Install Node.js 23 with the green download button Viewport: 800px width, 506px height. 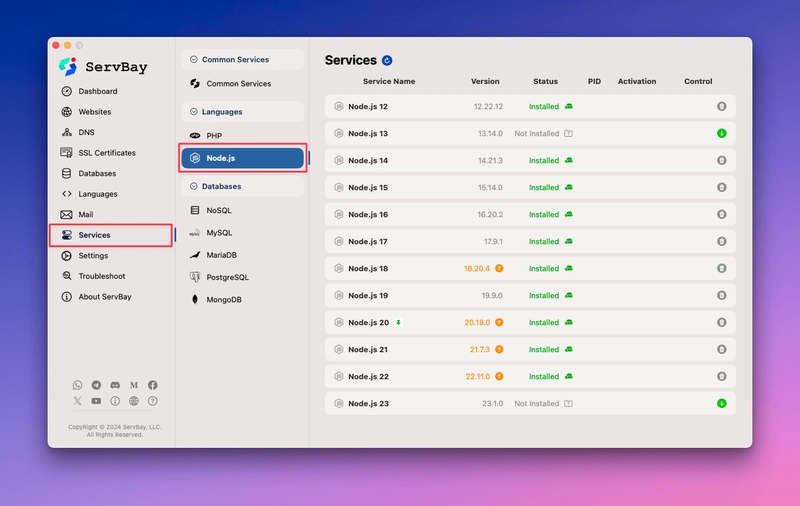pyautogui.click(x=721, y=403)
